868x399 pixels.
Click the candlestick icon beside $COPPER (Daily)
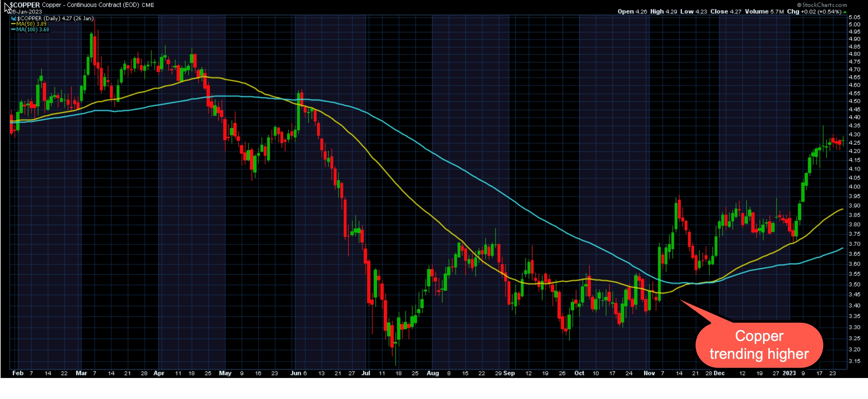pos(14,19)
